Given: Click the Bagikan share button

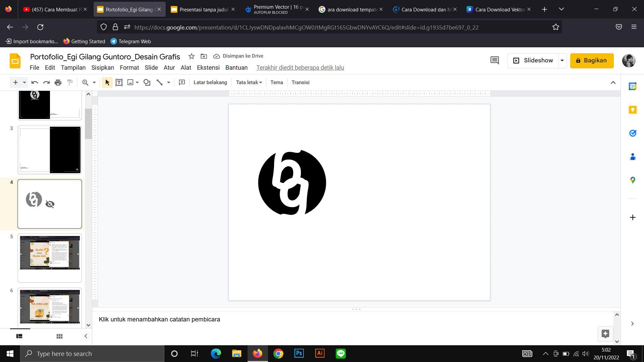Looking at the screenshot, I should (x=592, y=61).
